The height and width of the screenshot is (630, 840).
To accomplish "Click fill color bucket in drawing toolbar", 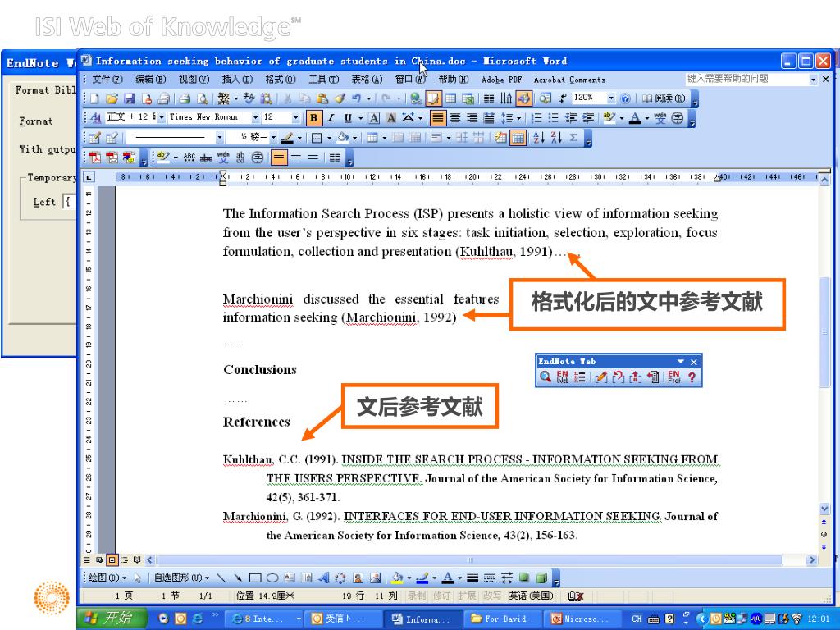I will [397, 577].
